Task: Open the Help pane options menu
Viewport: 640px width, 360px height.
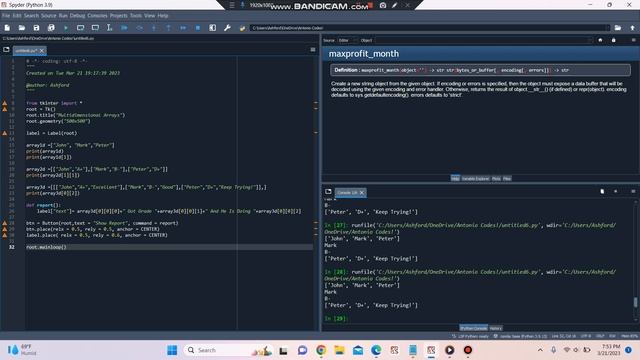Action: coord(633,40)
